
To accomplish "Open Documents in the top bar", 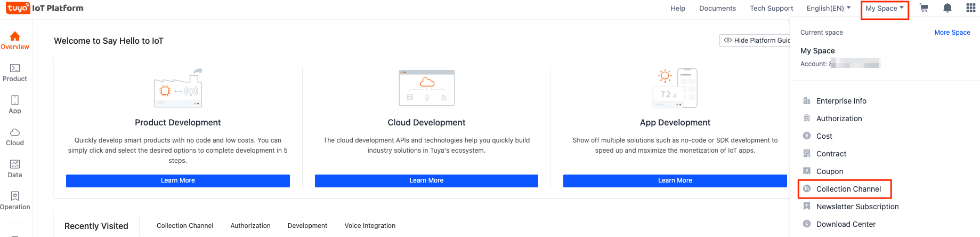I will click(x=717, y=8).
